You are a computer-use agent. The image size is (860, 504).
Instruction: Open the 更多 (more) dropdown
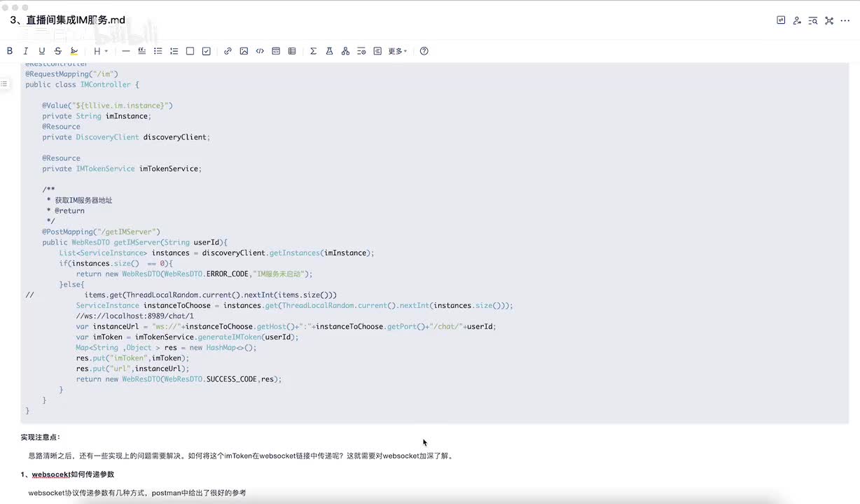pyautogui.click(x=398, y=51)
